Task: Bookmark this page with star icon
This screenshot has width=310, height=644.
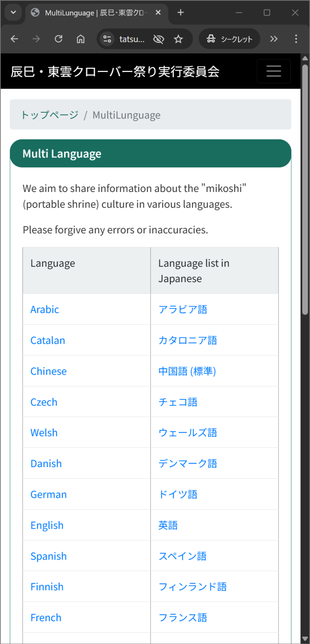Action: [178, 39]
